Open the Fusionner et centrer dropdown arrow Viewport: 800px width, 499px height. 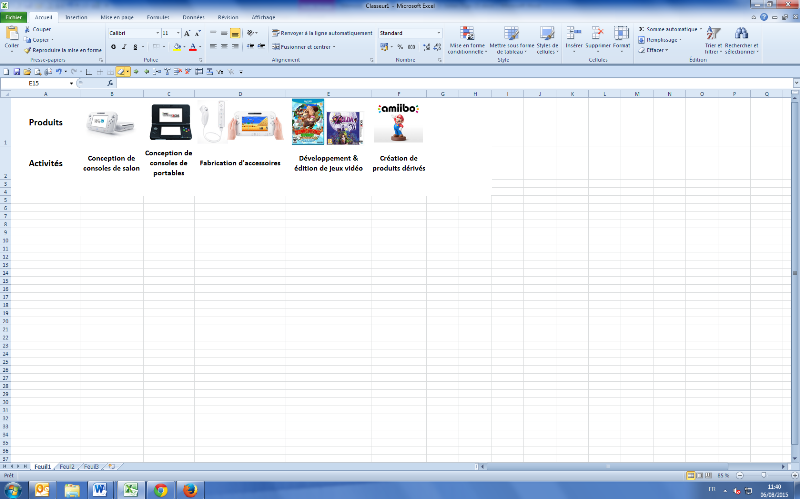pyautogui.click(x=334, y=46)
